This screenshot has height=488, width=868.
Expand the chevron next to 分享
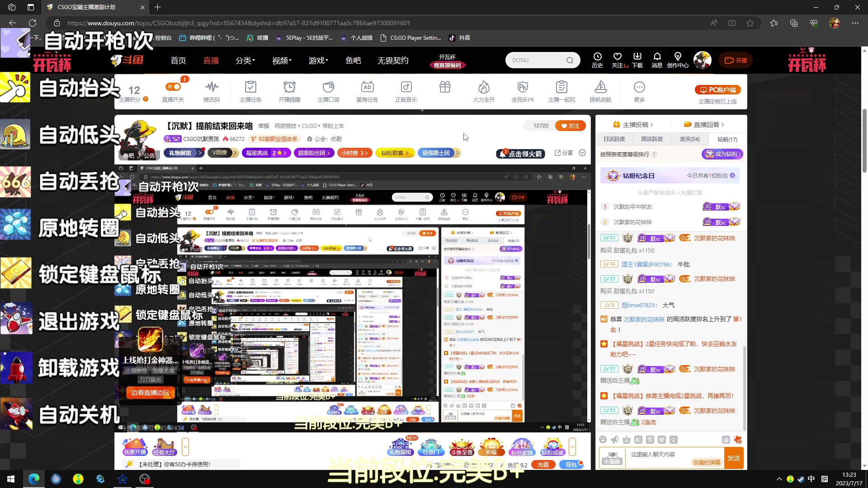(x=582, y=153)
